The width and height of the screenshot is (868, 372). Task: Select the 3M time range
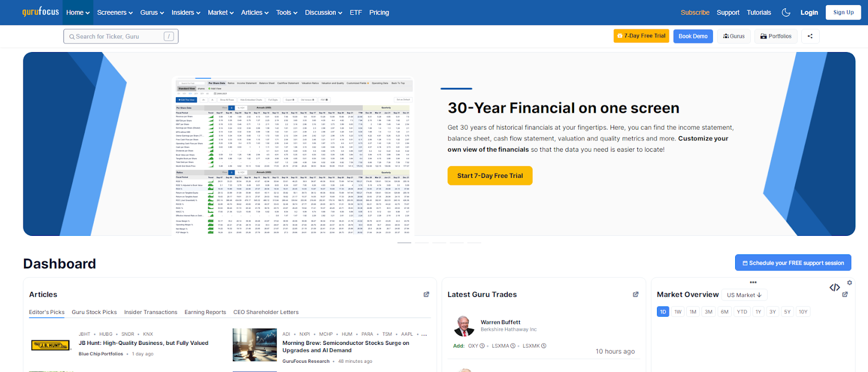pyautogui.click(x=709, y=312)
